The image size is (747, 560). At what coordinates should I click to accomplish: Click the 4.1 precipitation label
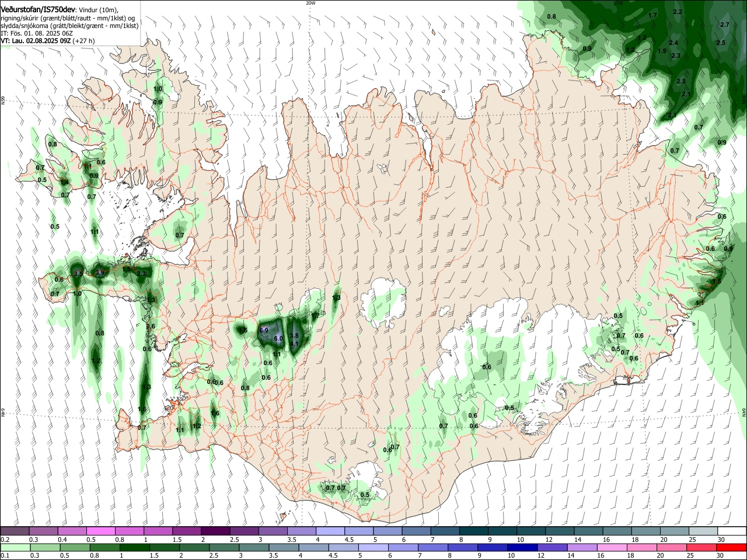[294, 344]
